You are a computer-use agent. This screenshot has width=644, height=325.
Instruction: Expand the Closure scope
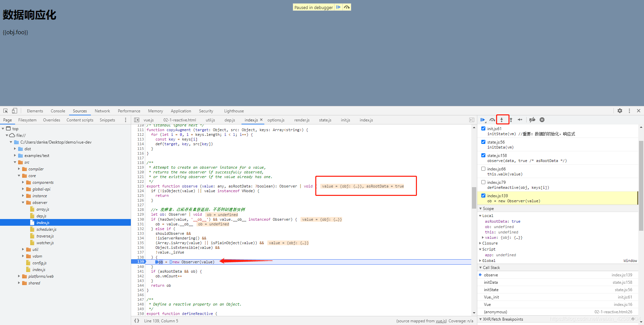click(480, 243)
